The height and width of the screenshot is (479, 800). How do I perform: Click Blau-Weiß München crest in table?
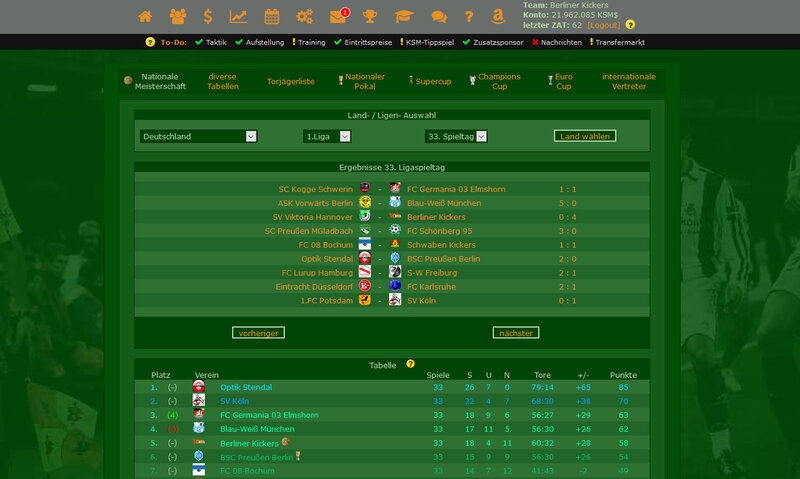[199, 428]
